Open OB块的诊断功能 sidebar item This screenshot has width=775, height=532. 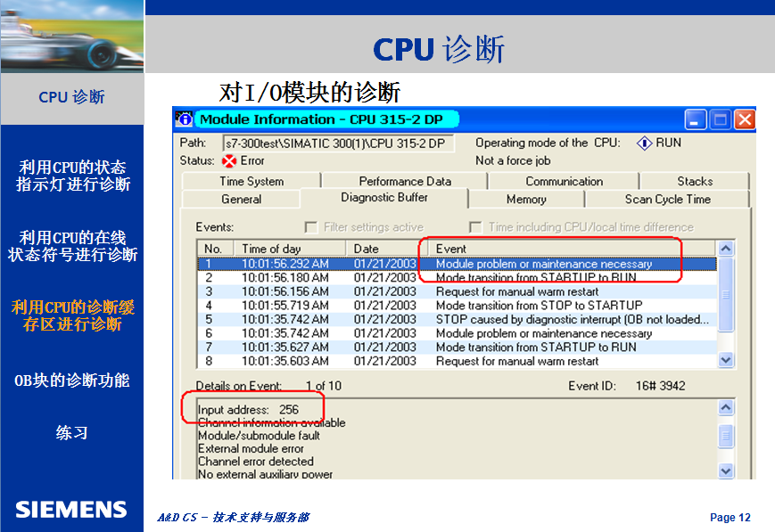click(71, 381)
